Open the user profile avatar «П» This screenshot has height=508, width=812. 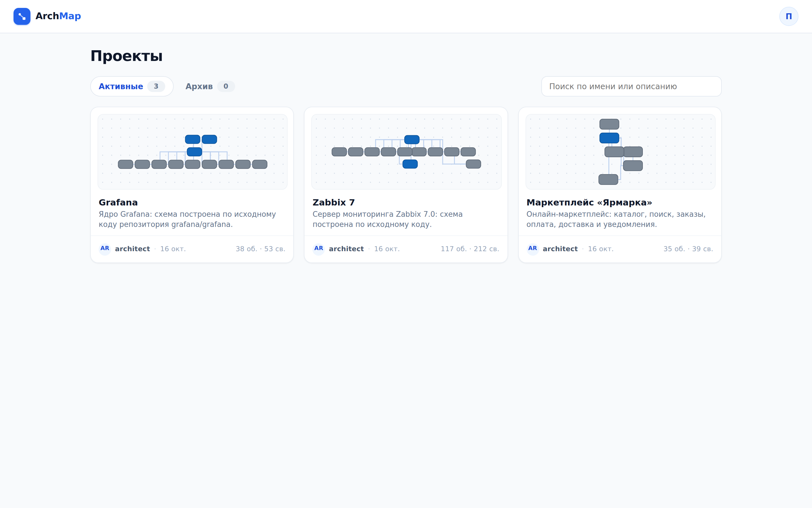coord(789,16)
